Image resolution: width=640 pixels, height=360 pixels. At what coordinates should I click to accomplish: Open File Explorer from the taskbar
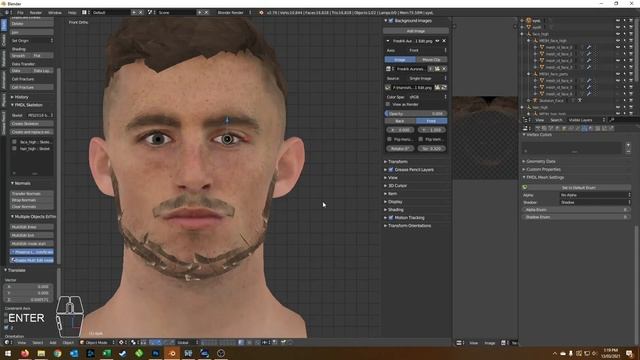point(41,353)
